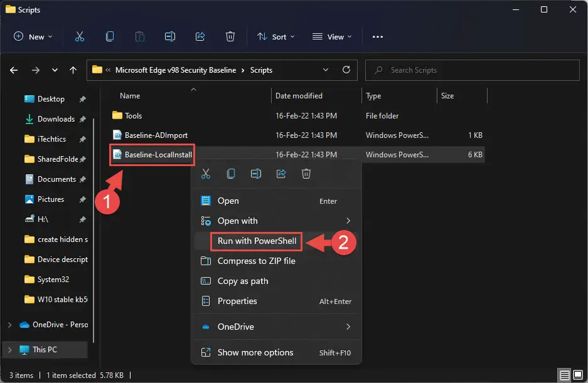Open the System32 folder in navigation pane
588x383 pixels.
coord(53,280)
